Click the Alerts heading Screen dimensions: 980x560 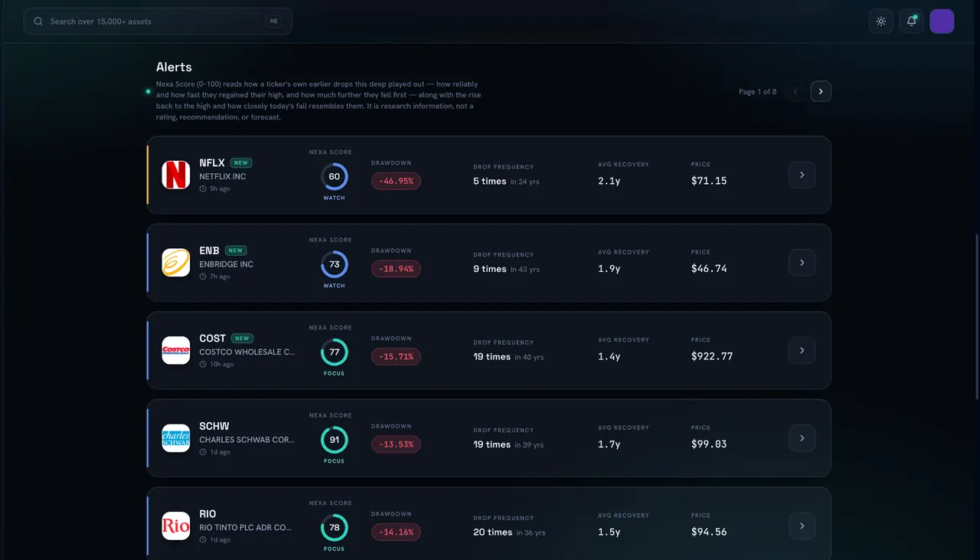coord(174,67)
